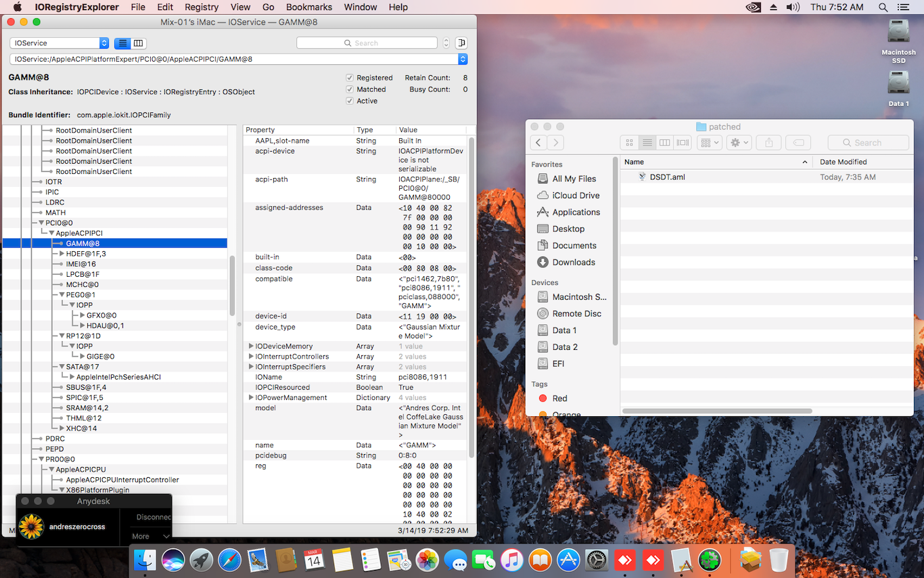Sort by the Date Modified column header
This screenshot has width=924, height=578.
coord(843,162)
